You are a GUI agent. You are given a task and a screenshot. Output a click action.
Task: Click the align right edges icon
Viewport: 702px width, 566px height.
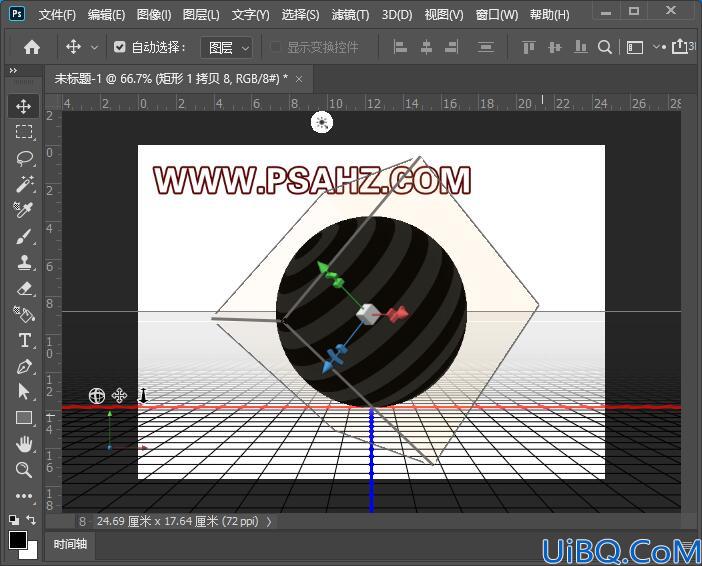coord(451,47)
